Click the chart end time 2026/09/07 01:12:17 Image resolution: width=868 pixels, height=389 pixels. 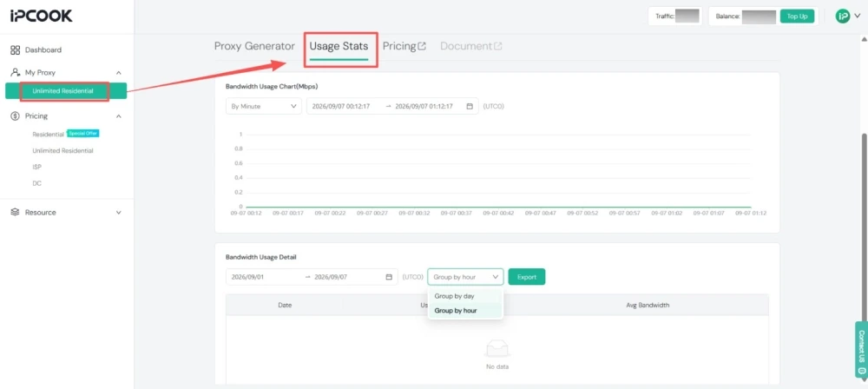click(x=424, y=107)
